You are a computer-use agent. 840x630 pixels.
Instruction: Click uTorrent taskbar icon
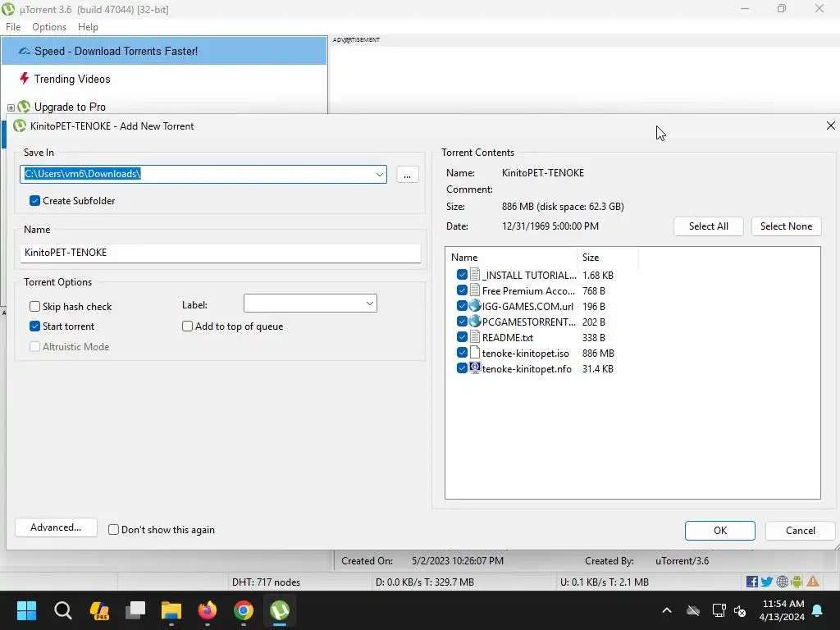click(280, 610)
